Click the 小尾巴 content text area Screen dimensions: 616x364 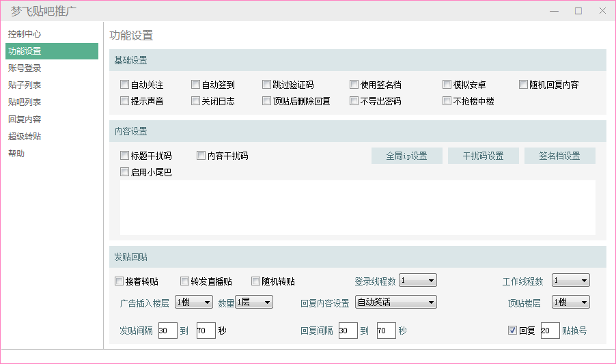357,208
